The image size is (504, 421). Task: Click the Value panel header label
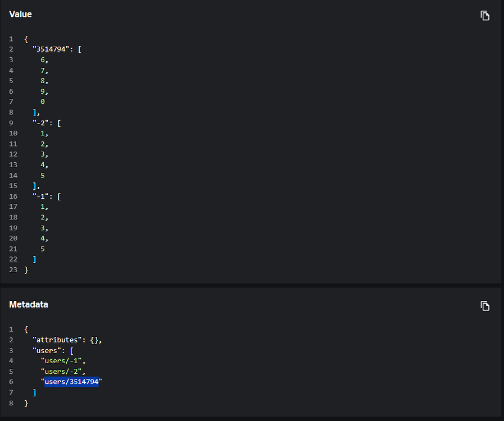click(x=20, y=14)
